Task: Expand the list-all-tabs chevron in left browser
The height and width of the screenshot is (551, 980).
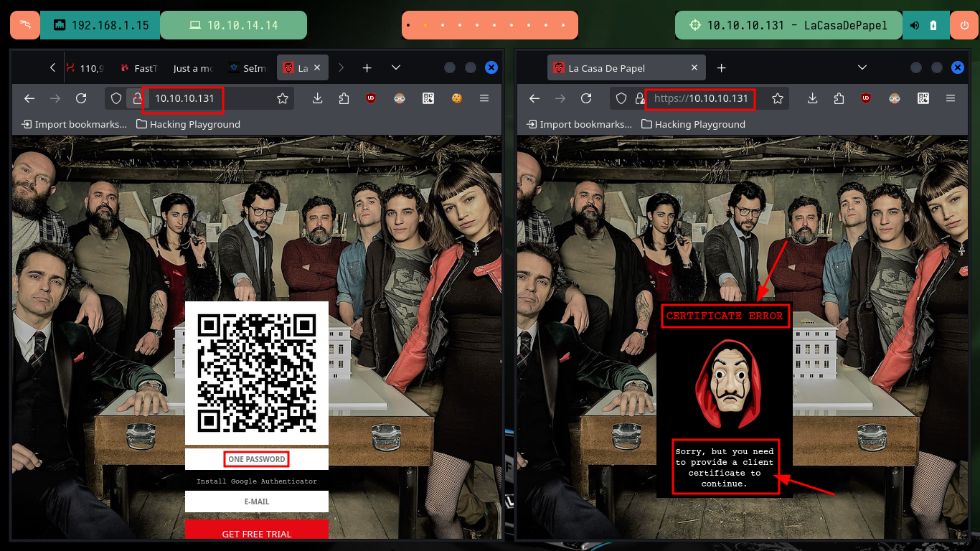Action: [x=396, y=67]
